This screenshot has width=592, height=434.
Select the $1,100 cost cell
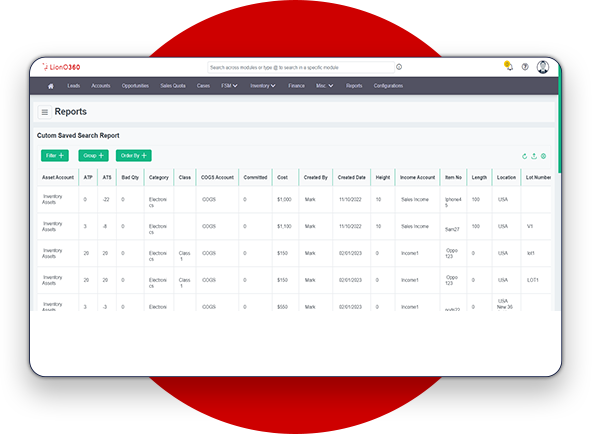[x=284, y=226]
